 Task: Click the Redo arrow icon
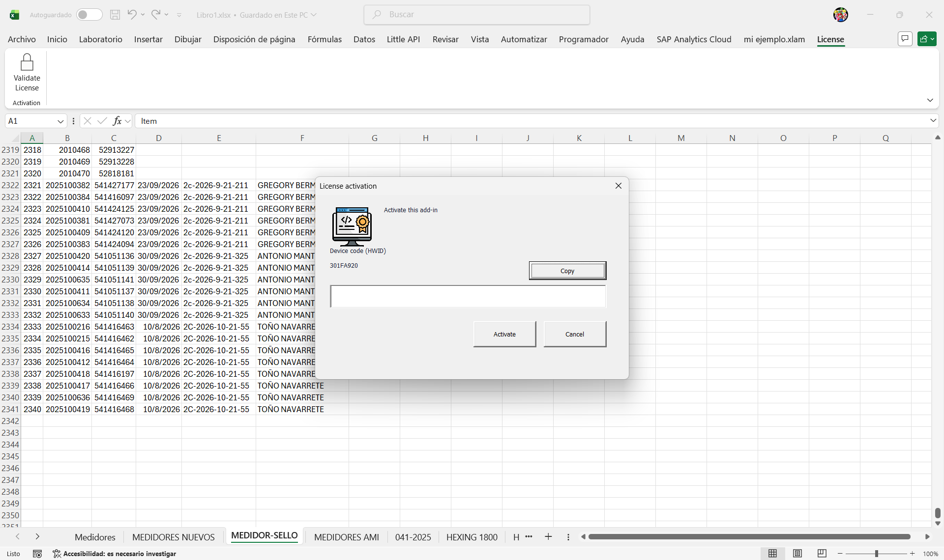[x=155, y=15]
